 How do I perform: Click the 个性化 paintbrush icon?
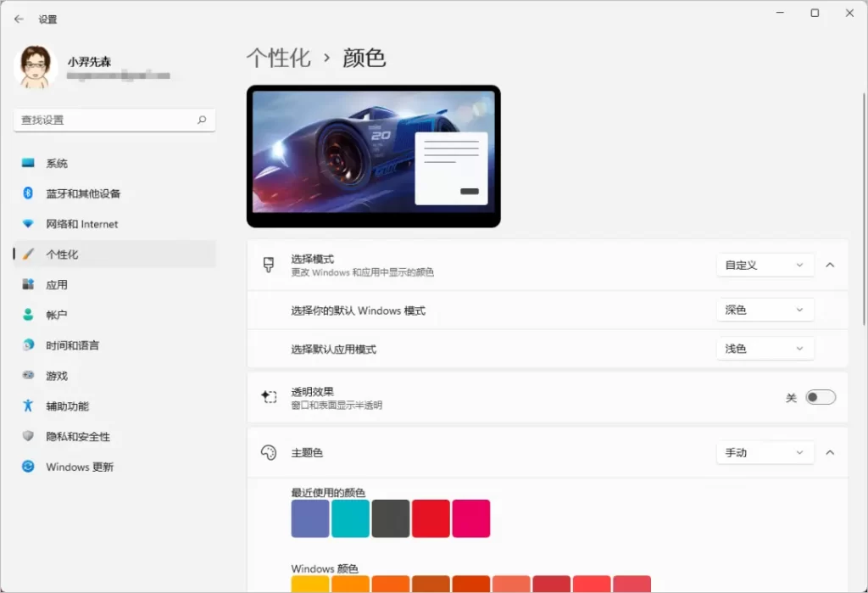29,254
